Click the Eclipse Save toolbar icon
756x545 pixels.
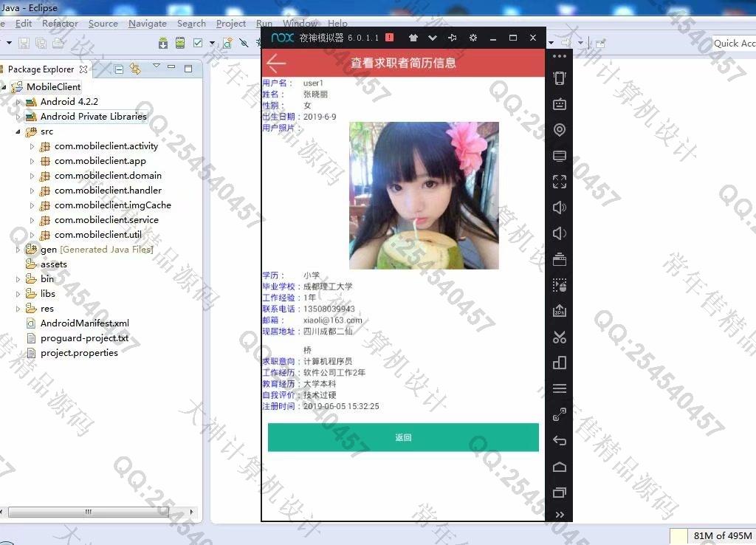(24, 44)
